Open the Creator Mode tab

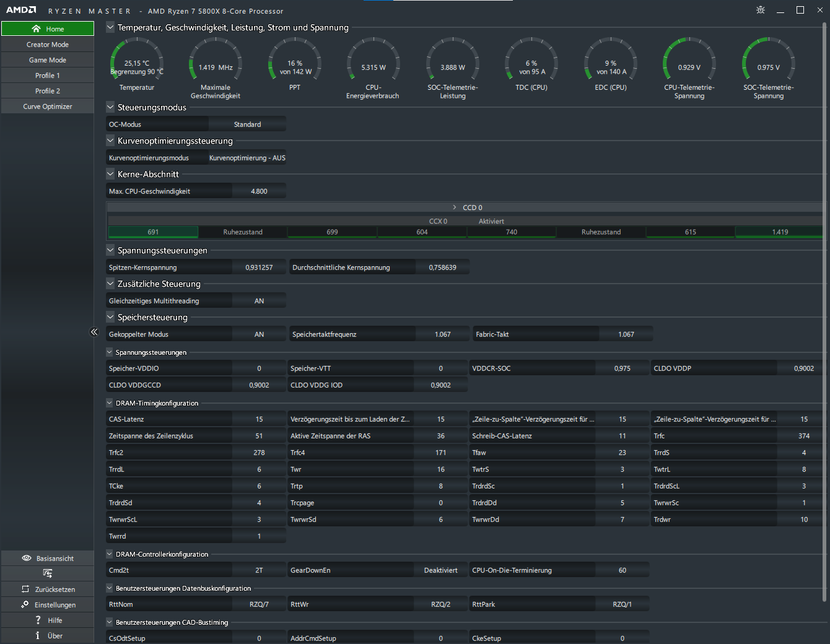[48, 45]
